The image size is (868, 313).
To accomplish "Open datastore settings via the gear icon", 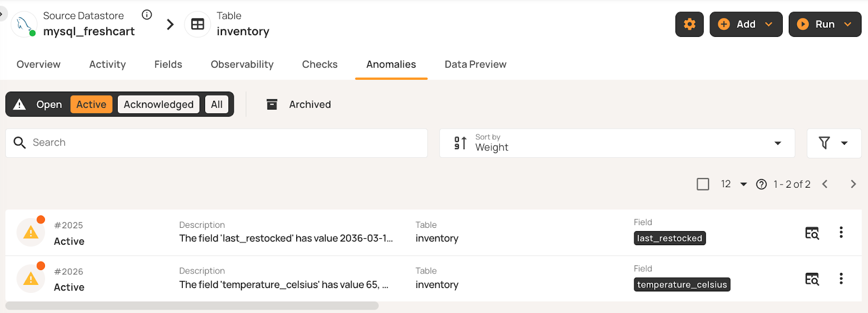I will tap(689, 24).
